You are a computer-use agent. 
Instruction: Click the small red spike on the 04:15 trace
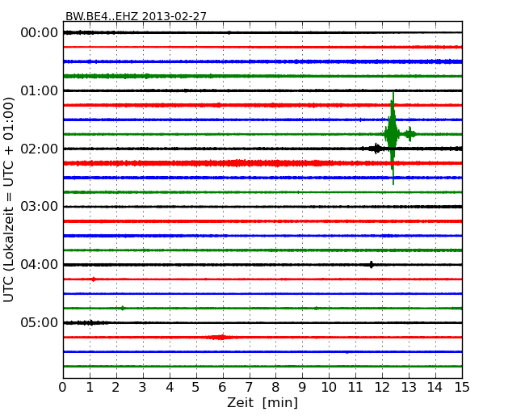94,279
